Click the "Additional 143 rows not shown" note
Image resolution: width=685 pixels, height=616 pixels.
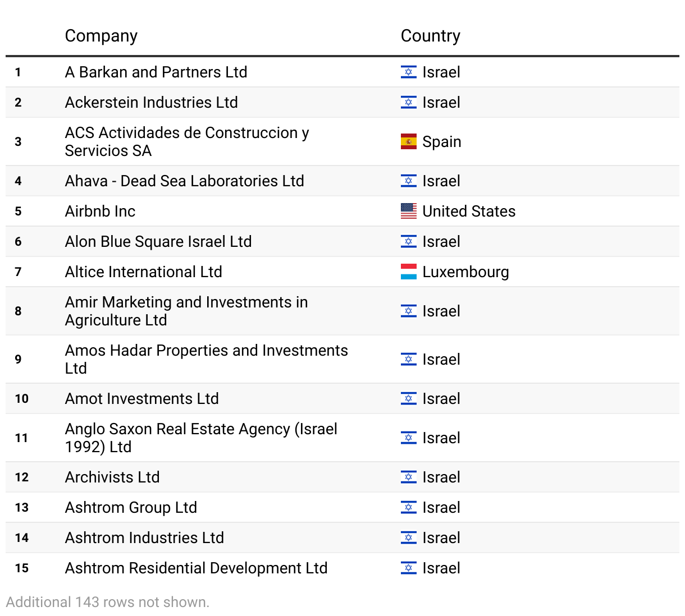pyautogui.click(x=107, y=602)
